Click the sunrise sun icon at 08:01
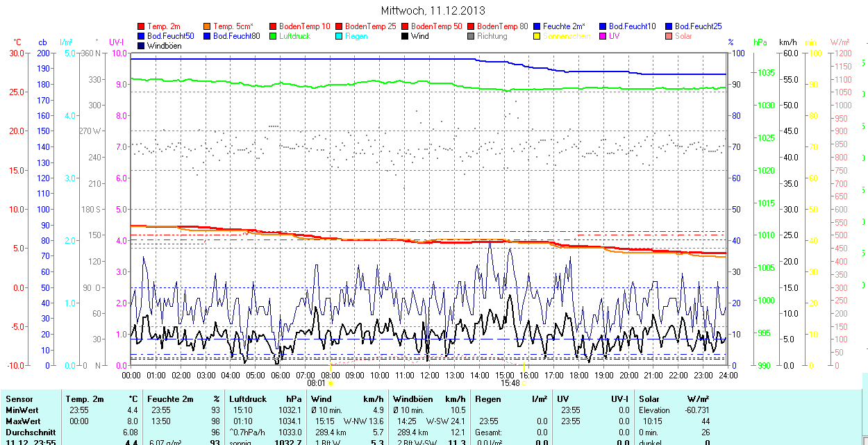 (331, 383)
